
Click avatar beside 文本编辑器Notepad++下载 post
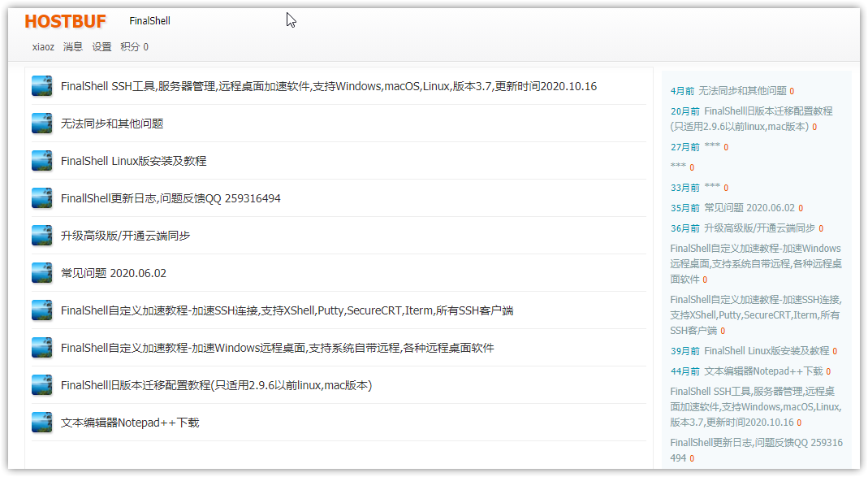point(42,423)
